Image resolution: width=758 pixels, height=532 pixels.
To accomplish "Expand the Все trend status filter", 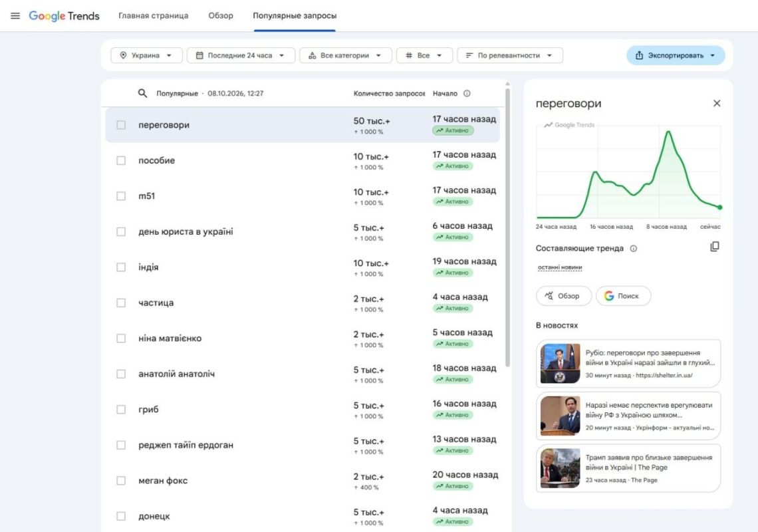I will (x=424, y=55).
